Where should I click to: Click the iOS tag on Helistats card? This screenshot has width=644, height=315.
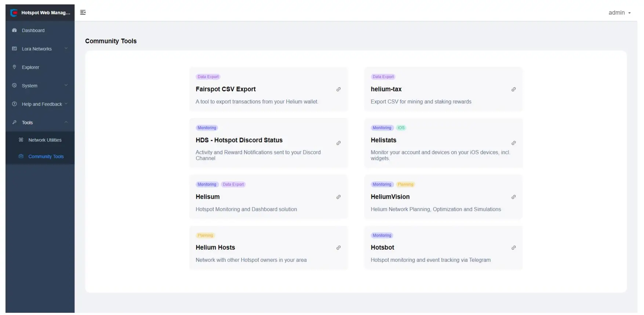pyautogui.click(x=401, y=128)
